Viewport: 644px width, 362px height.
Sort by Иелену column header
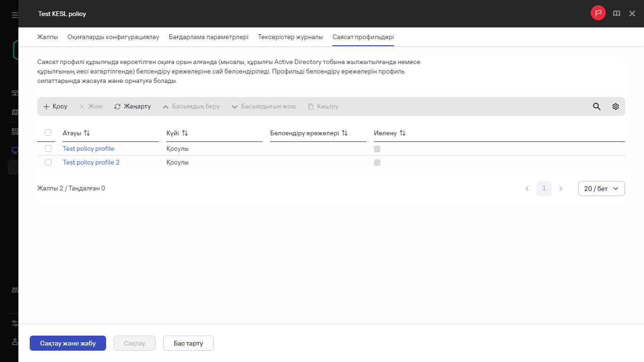pos(402,133)
